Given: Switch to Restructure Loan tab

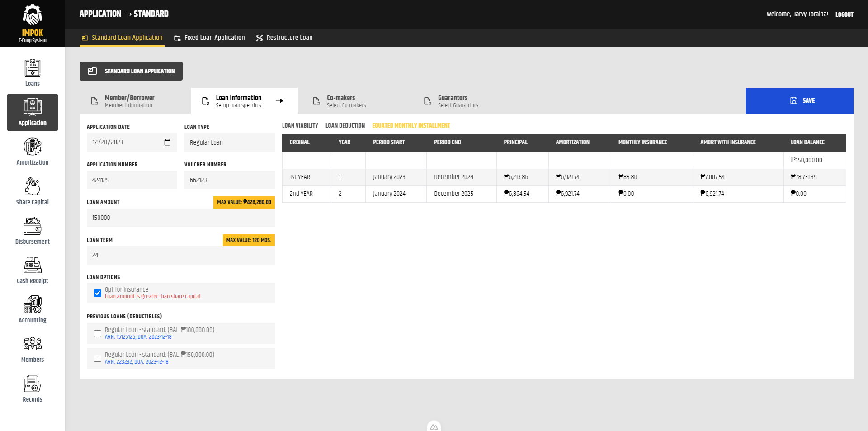Looking at the screenshot, I should [x=284, y=38].
